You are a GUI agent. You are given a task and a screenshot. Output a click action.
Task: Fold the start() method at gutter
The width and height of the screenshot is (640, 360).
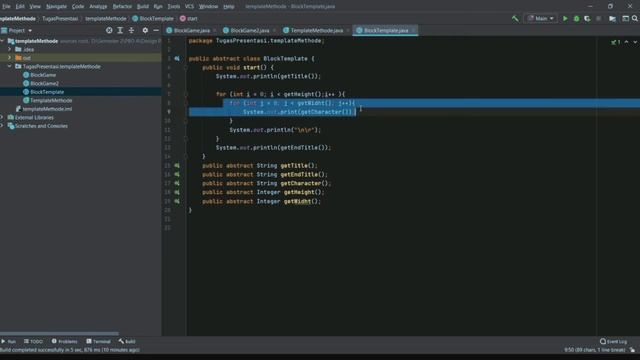(186, 67)
